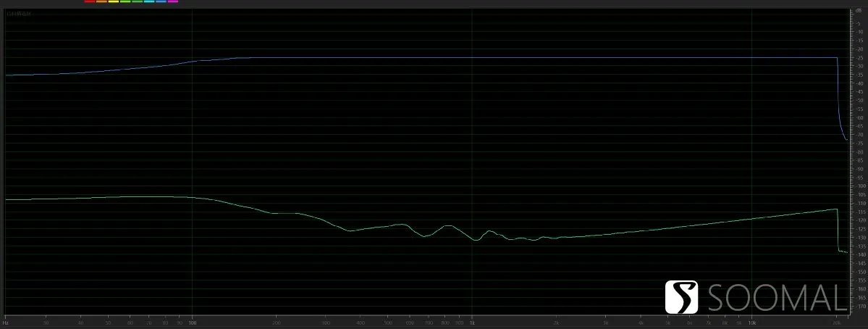Select the orange trace color swatch

[101, 1]
